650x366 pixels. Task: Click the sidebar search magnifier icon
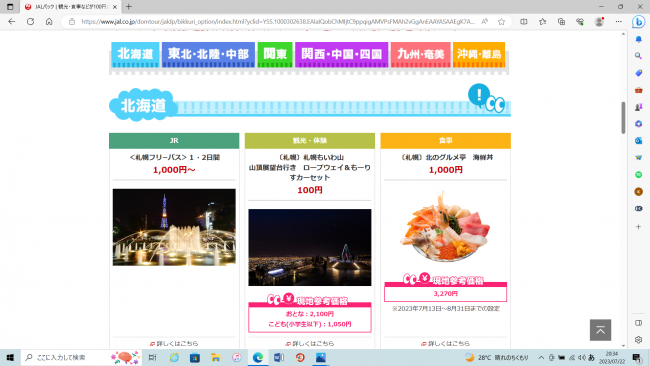click(638, 56)
